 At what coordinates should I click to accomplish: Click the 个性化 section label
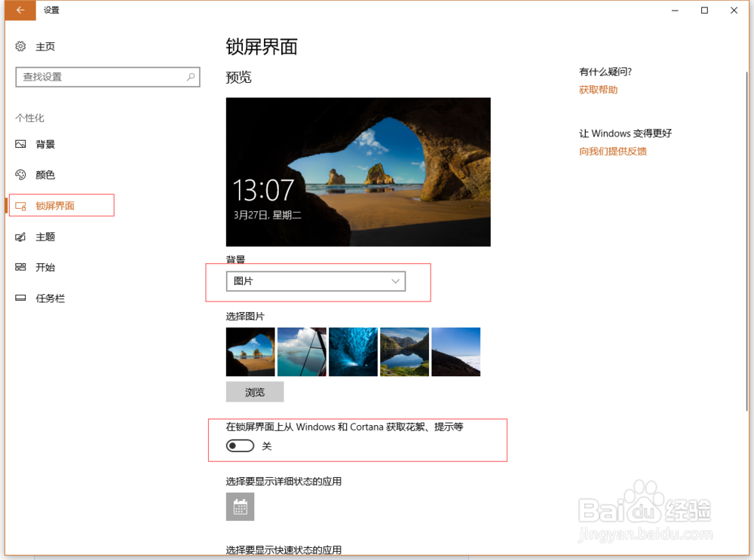coord(30,118)
